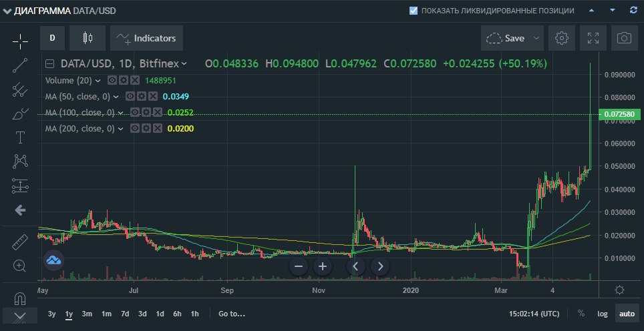Toggle log price scale
The image size is (644, 331).
603,314
